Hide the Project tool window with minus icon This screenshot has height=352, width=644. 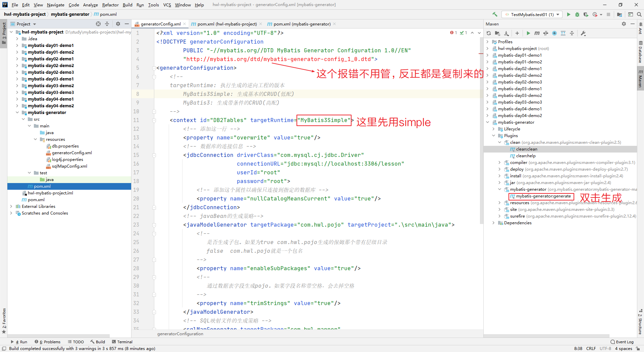(x=127, y=24)
